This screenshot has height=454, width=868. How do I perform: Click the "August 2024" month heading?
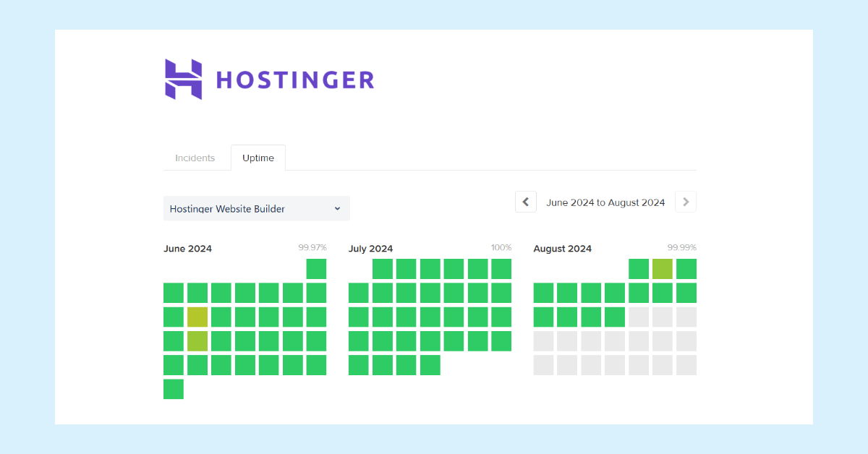pyautogui.click(x=563, y=249)
